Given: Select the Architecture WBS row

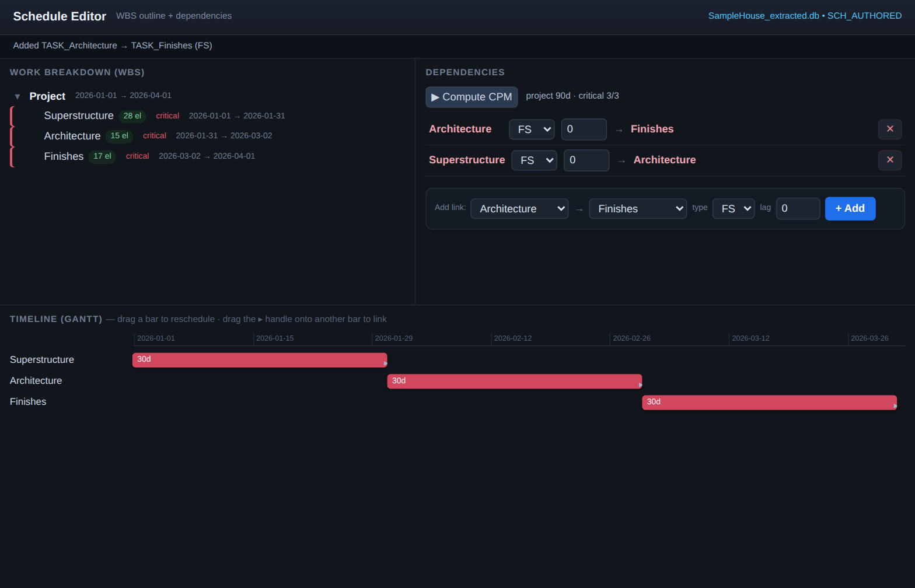Looking at the screenshot, I should [208, 136].
